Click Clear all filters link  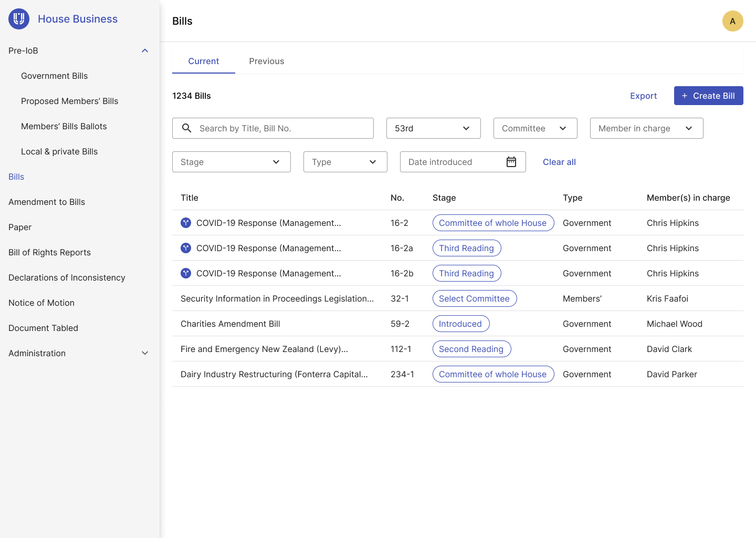[x=559, y=162]
